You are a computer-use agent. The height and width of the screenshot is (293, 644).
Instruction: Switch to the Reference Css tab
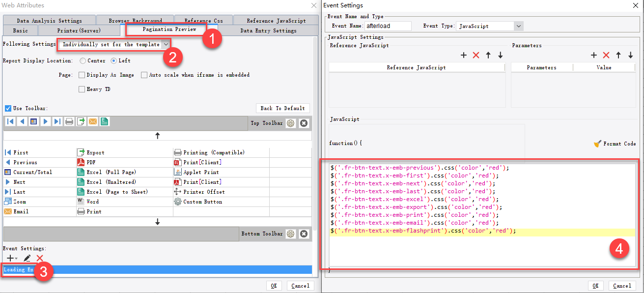pos(203,21)
